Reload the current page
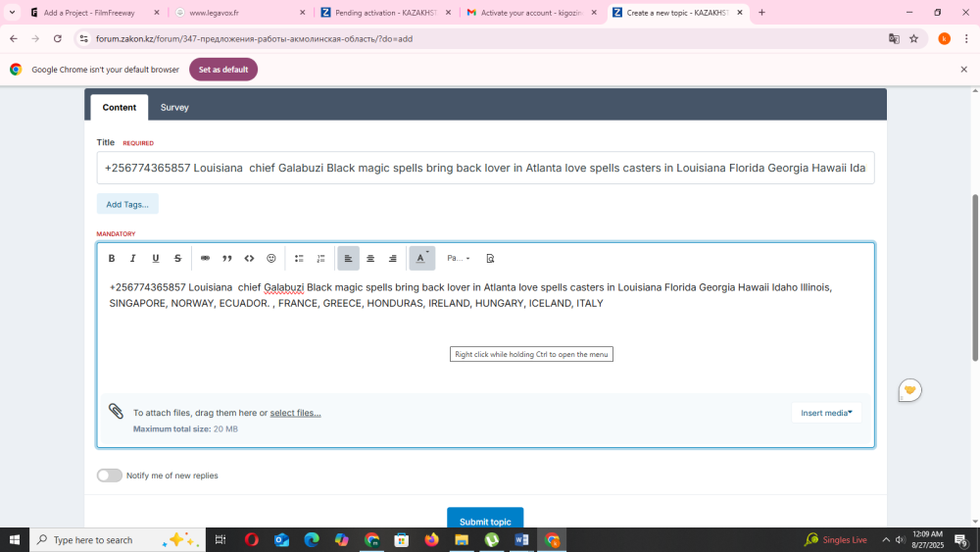The width and height of the screenshot is (980, 552). pos(58,39)
